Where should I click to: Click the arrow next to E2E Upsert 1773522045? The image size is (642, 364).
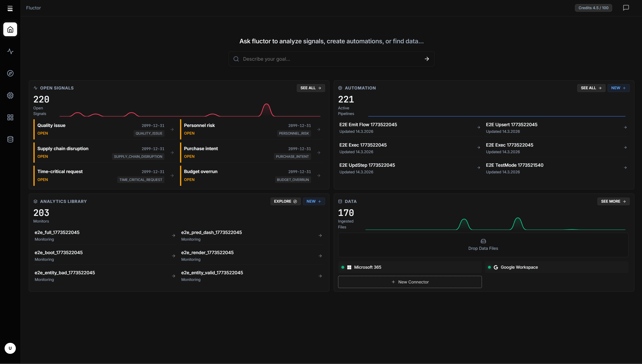pyautogui.click(x=625, y=127)
